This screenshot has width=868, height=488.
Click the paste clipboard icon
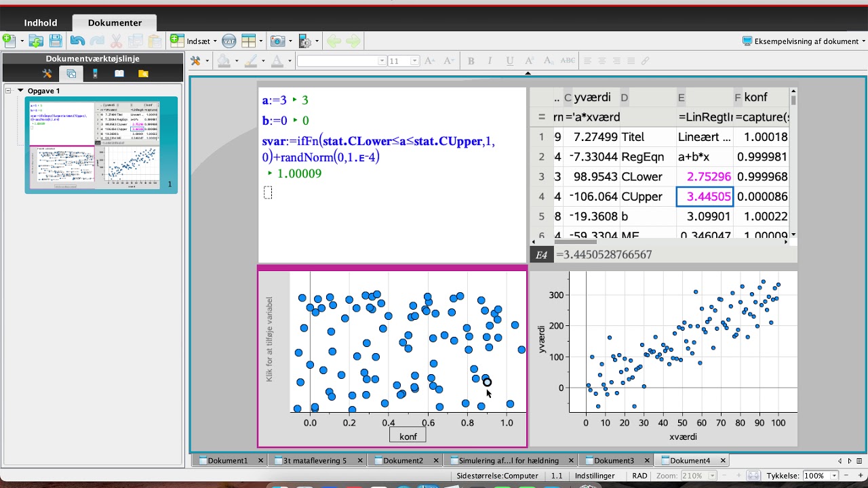click(155, 41)
